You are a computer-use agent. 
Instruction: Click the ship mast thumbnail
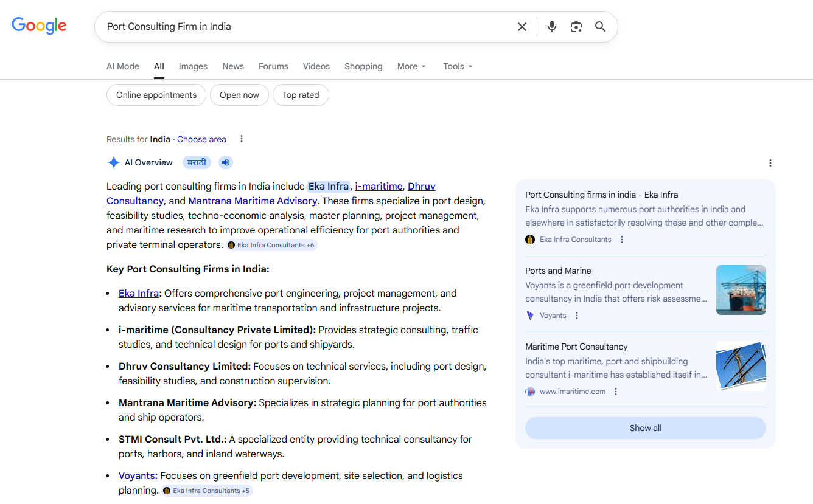point(741,366)
